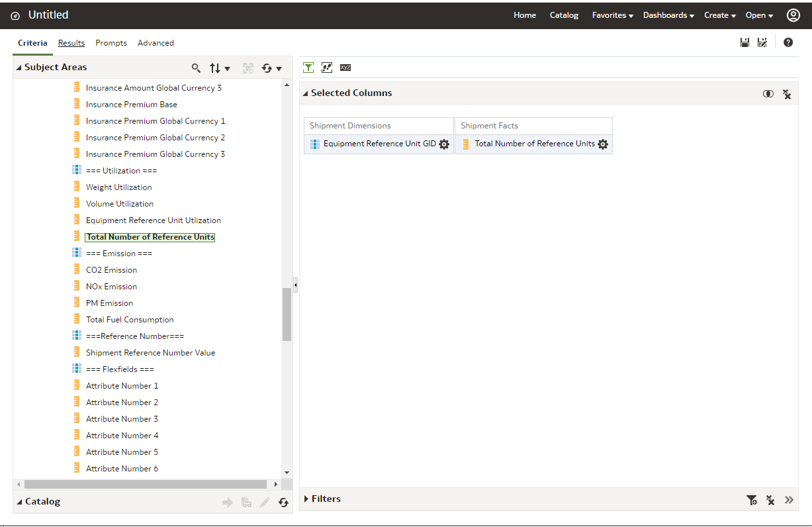
Task: Create a filter for the current subject area
Action: pyautogui.click(x=752, y=500)
